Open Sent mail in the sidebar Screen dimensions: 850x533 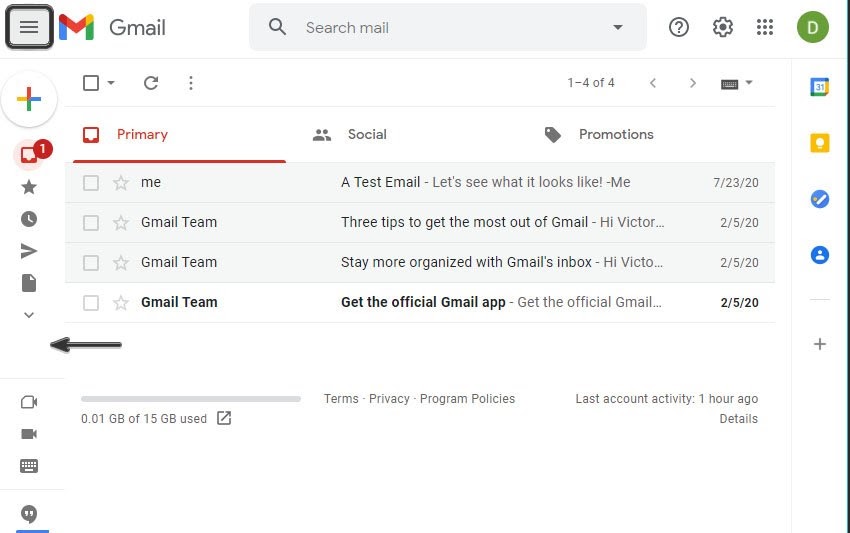pos(29,251)
